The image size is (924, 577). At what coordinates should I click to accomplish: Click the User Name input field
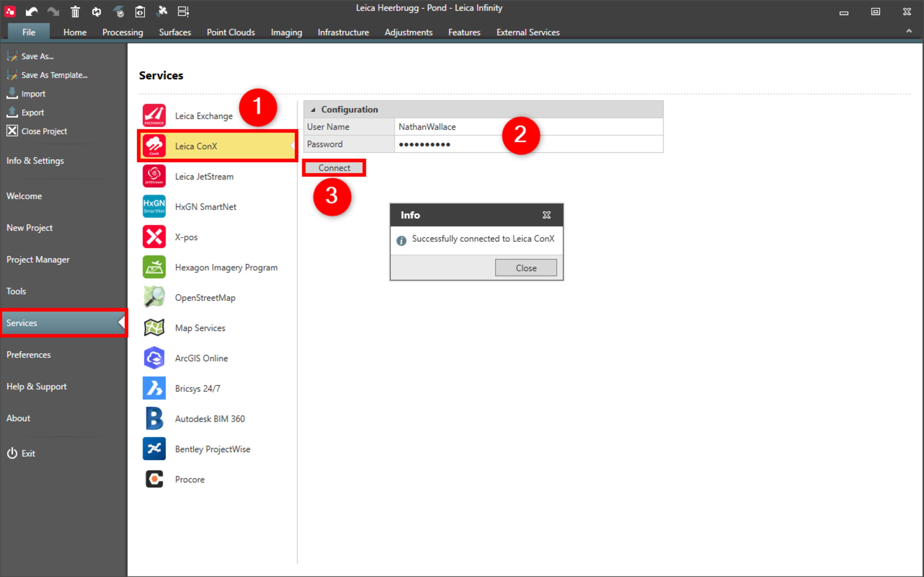click(529, 127)
